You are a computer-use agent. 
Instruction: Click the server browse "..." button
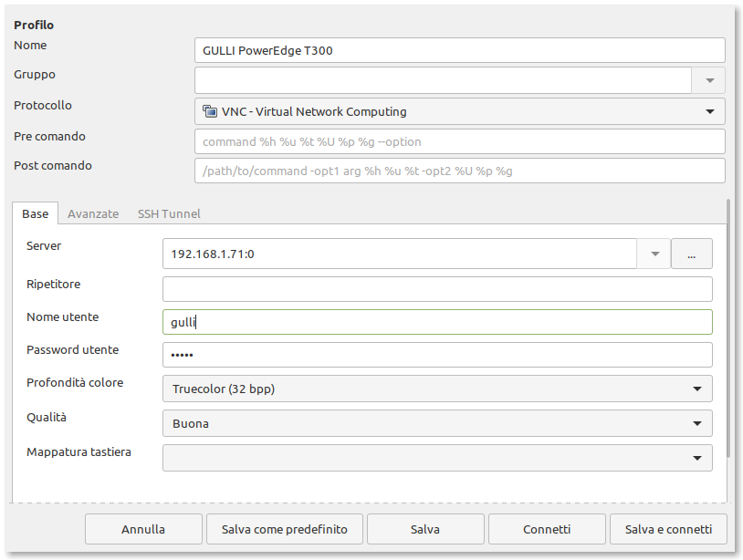(x=691, y=254)
